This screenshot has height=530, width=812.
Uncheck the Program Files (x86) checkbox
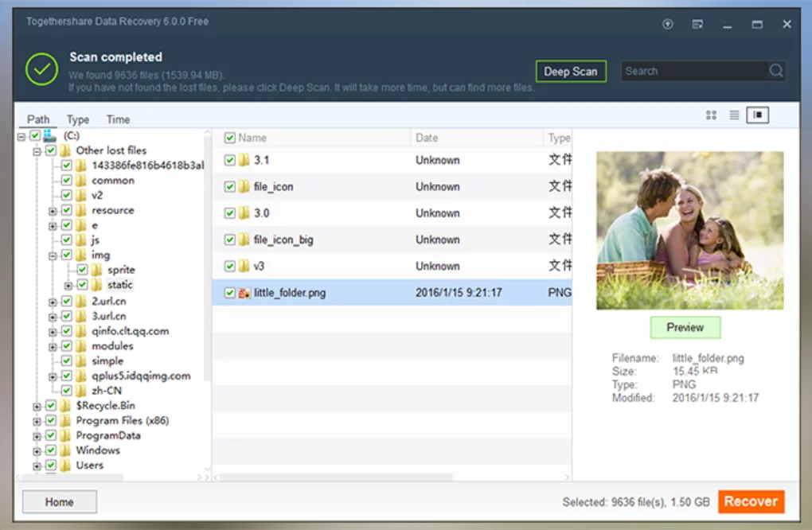click(x=51, y=420)
